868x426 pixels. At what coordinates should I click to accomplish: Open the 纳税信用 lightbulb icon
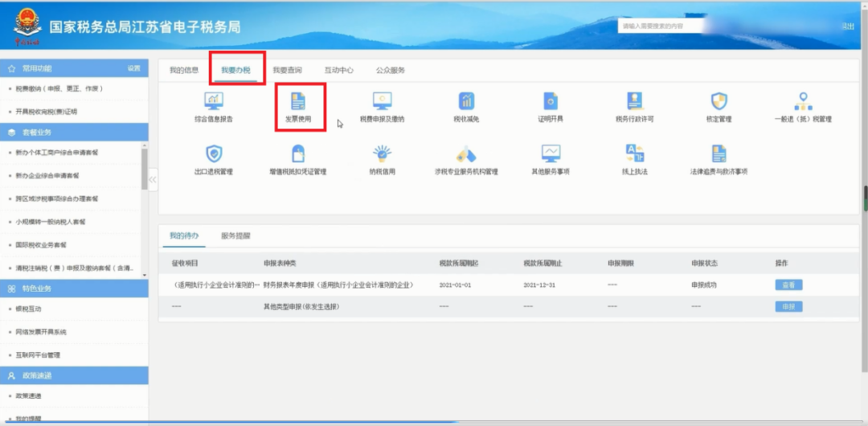coord(382,154)
